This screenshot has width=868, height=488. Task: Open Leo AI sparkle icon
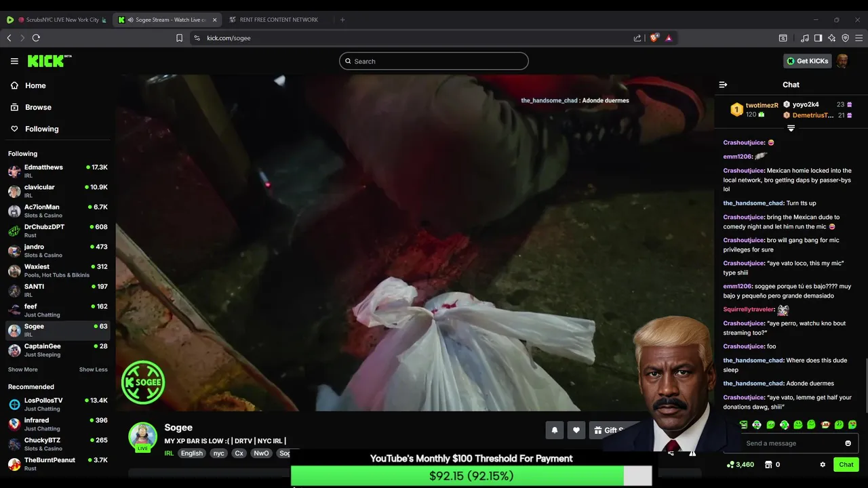(831, 38)
